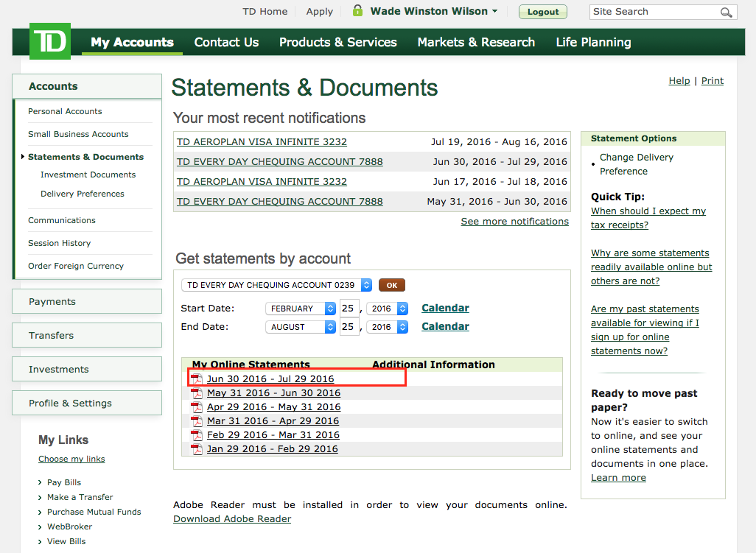This screenshot has height=553, width=756.
Task: Expand the Profile & Settings section
Action: pyautogui.click(x=87, y=403)
